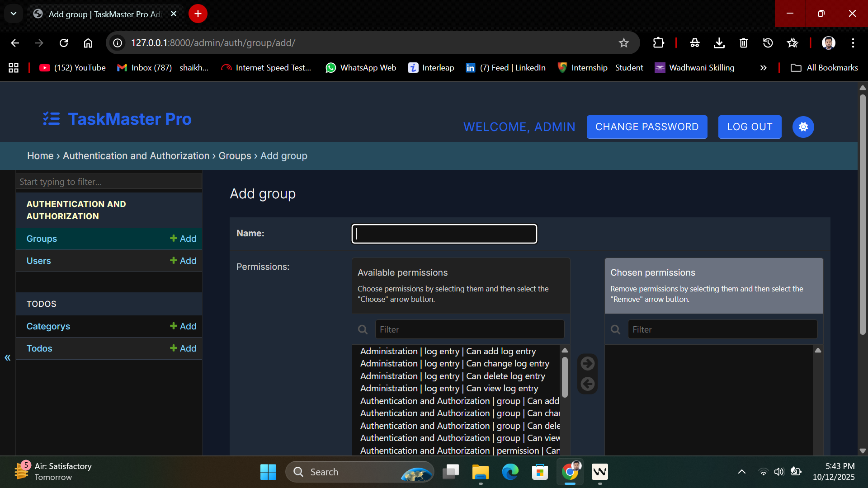Select 'Can add log entry' permission
The width and height of the screenshot is (868, 488).
(x=448, y=351)
